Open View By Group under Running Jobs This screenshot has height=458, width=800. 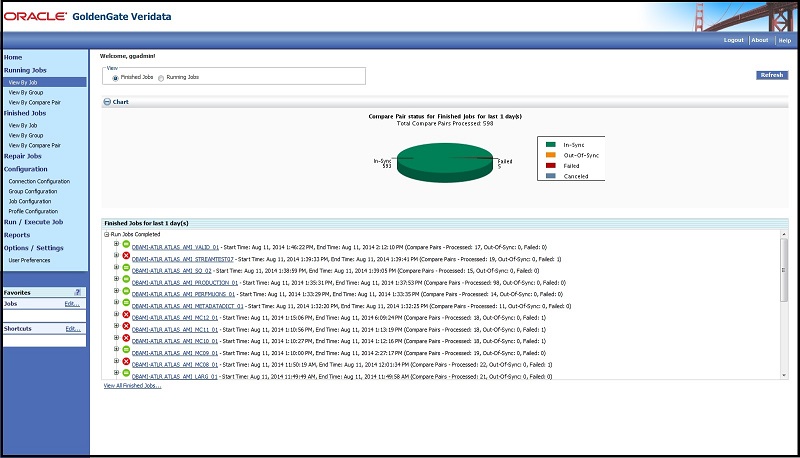26,92
